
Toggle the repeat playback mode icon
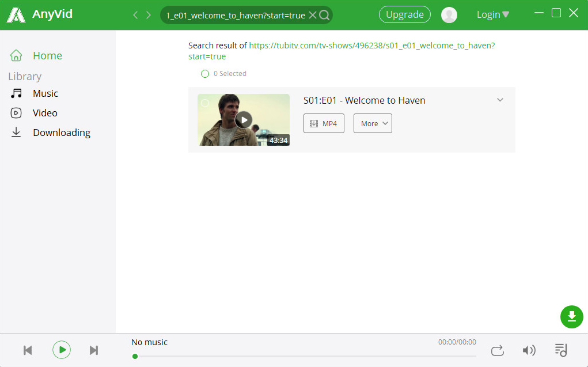coord(497,350)
